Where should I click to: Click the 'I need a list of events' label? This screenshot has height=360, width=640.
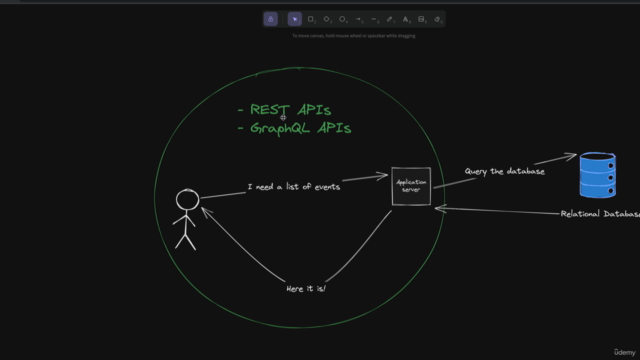tap(293, 187)
